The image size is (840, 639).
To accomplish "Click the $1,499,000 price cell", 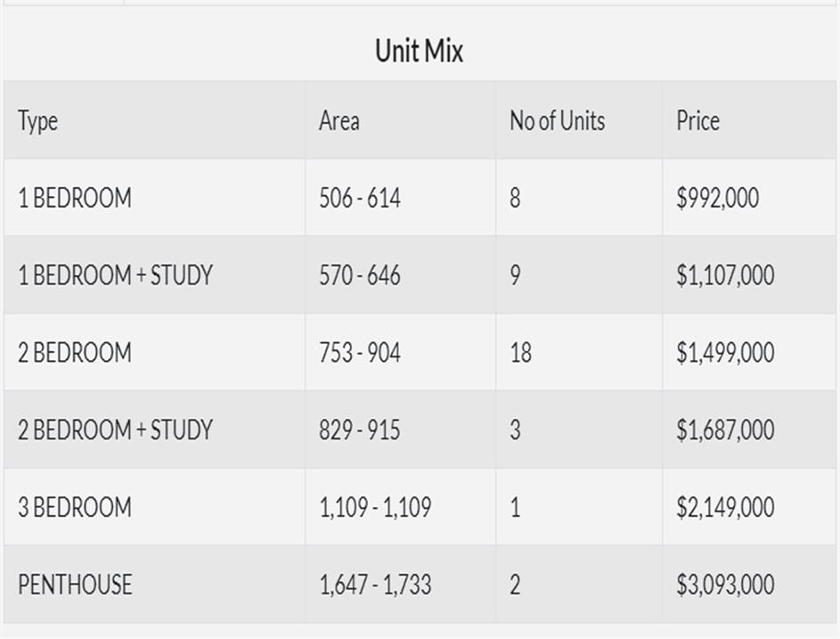I will tap(725, 353).
